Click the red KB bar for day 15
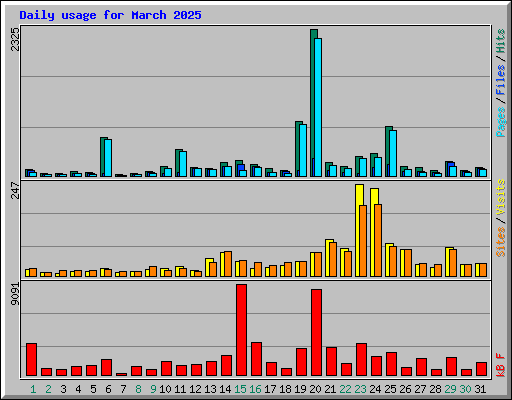Image resolution: width=512 pixels, height=400 pixels. click(x=242, y=330)
